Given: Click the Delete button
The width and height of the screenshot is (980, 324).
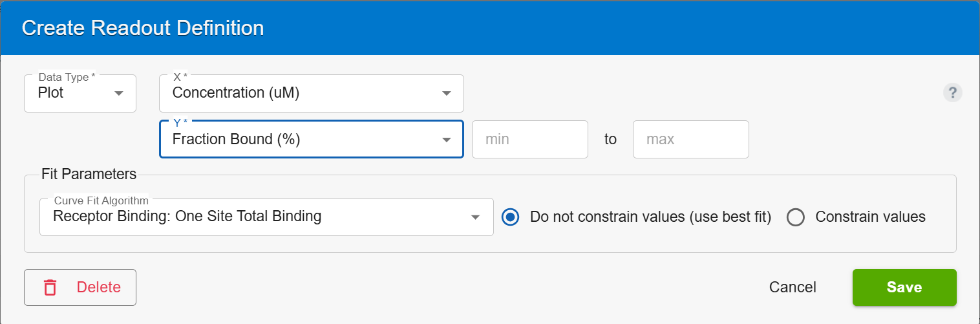Looking at the screenshot, I should (x=80, y=287).
